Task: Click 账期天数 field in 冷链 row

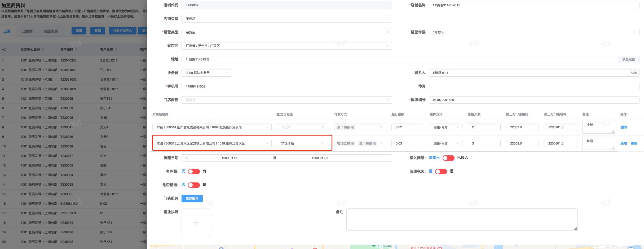Action: 484,127
